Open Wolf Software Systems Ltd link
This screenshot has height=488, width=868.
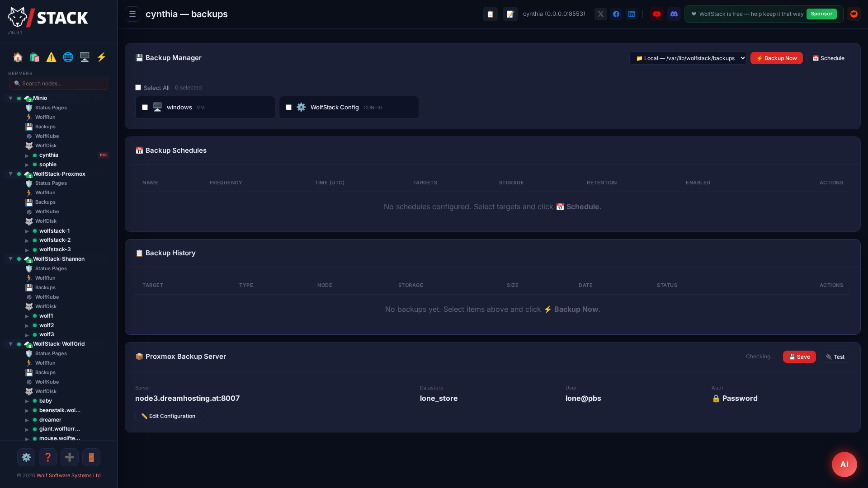click(69, 475)
